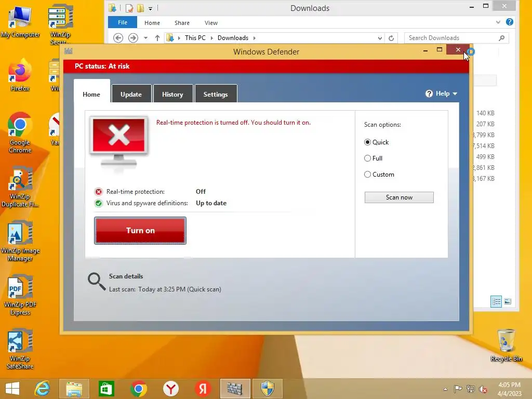532x399 pixels.
Task: Click the Forward arrow in Downloads window
Action: 133,37
